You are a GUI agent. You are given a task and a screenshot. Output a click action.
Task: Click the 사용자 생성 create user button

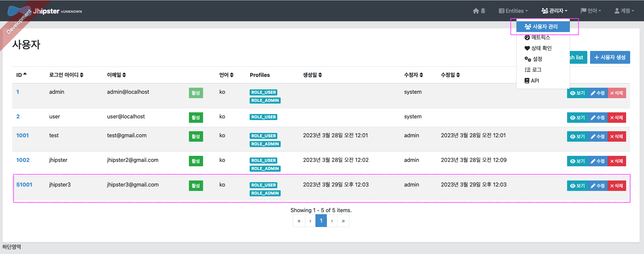(x=610, y=57)
